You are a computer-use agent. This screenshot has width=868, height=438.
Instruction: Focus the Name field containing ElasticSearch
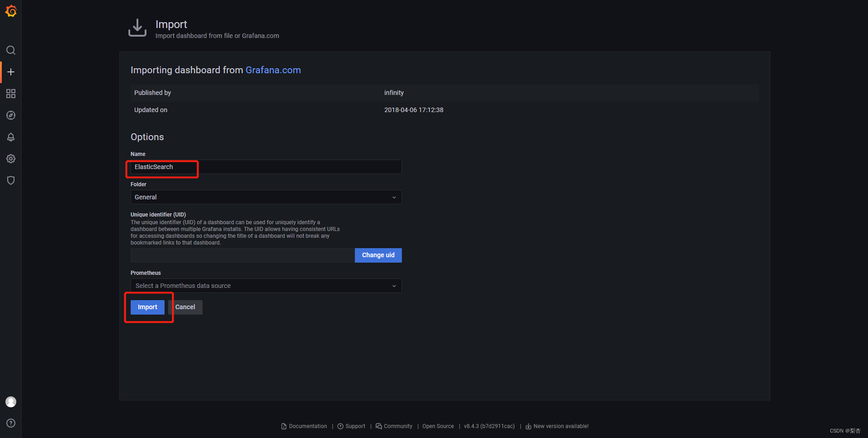click(266, 167)
